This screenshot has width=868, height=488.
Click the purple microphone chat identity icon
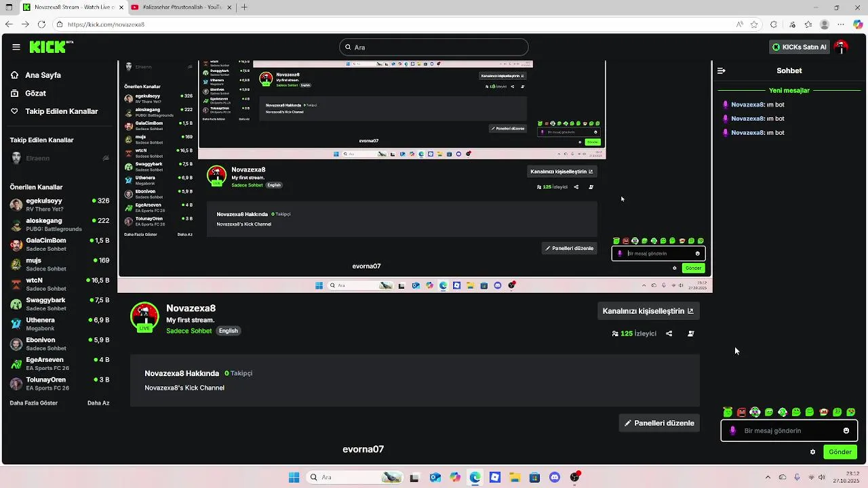pos(732,430)
